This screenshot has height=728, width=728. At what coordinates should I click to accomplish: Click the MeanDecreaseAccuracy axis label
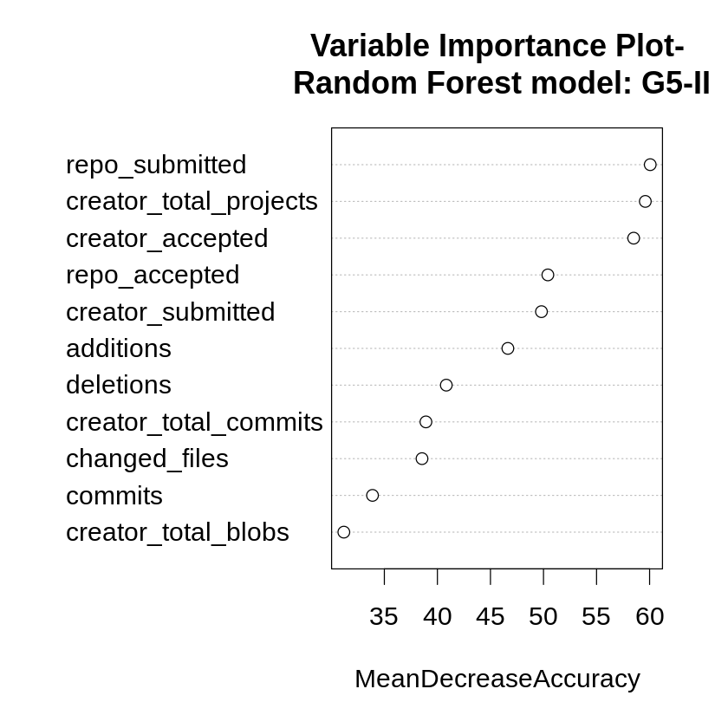(x=497, y=679)
